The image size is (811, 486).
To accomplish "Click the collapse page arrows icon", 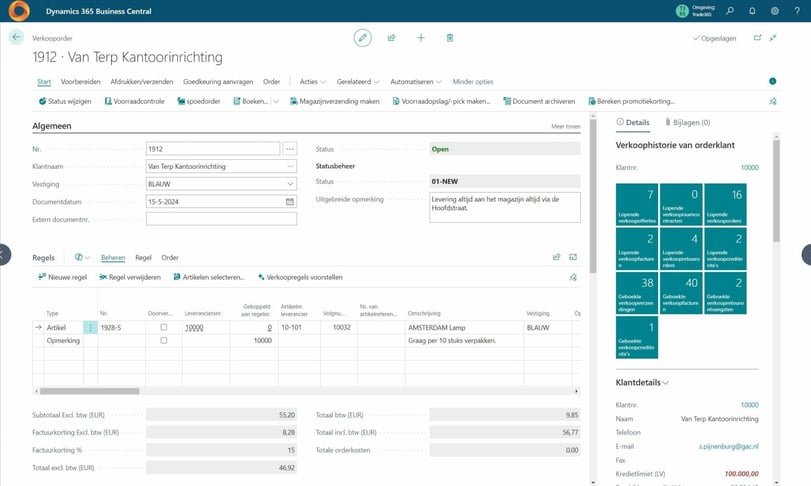I will coord(773,38).
